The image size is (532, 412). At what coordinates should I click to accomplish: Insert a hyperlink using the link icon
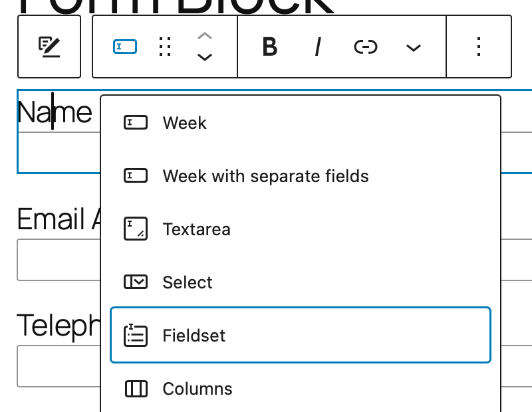[365, 47]
